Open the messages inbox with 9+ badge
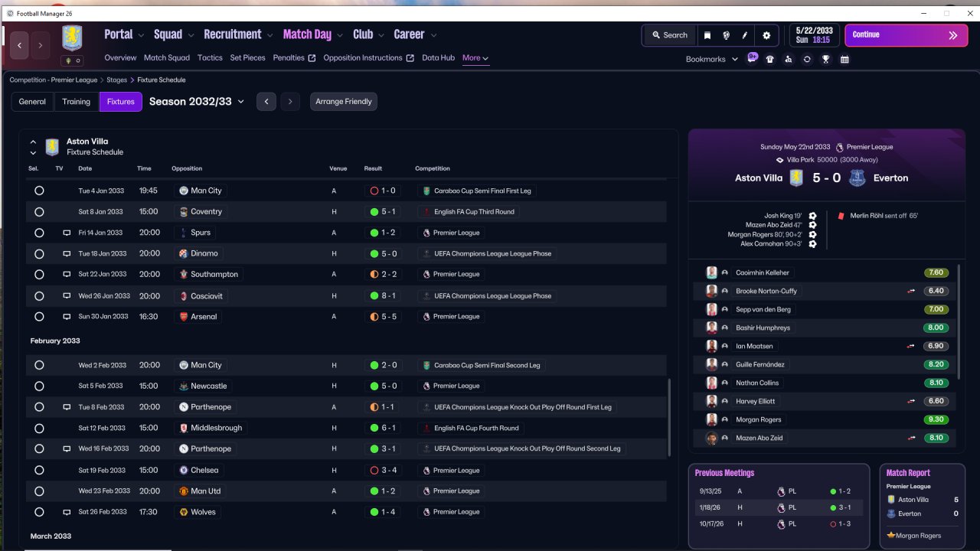Viewport: 980px width, 551px height. click(752, 58)
